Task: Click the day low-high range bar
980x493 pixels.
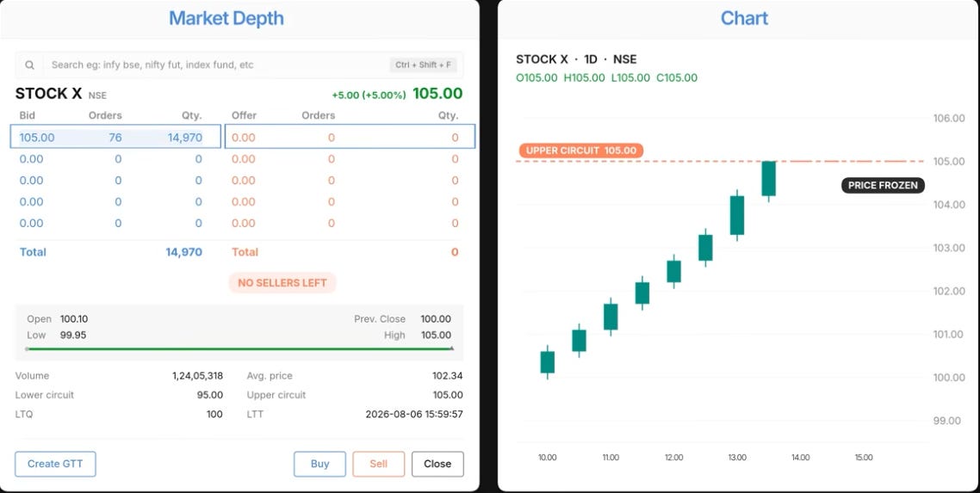Action: click(239, 348)
